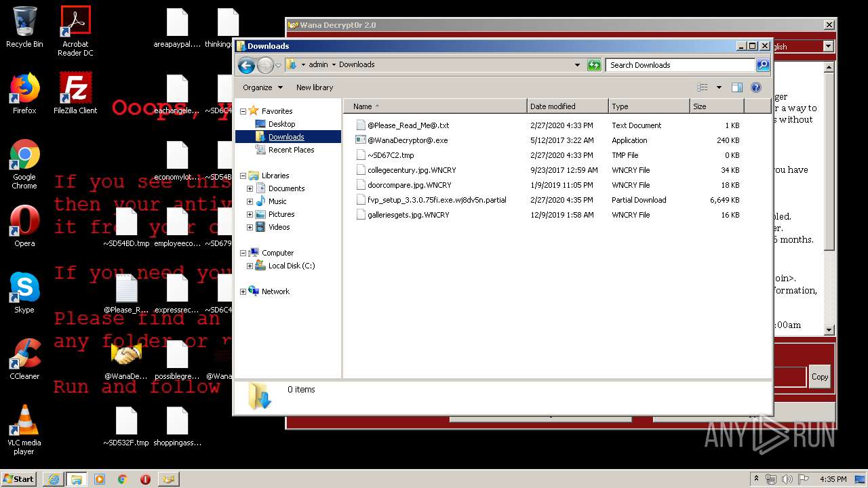The image size is (868, 488).
Task: Sort files by the Type column
Action: pos(649,106)
